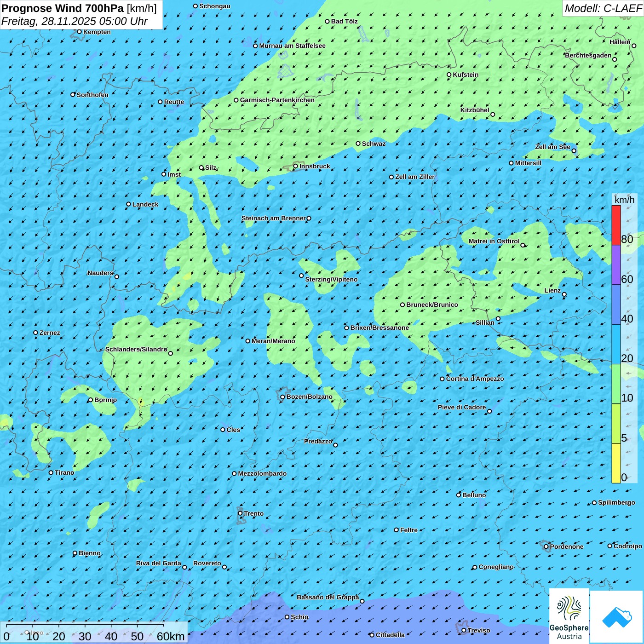Click the 'Riva del Garda' label

tap(159, 563)
